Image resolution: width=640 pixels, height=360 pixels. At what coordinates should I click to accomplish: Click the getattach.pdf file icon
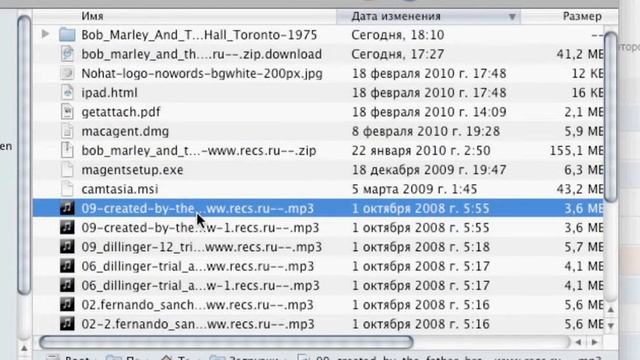67,111
